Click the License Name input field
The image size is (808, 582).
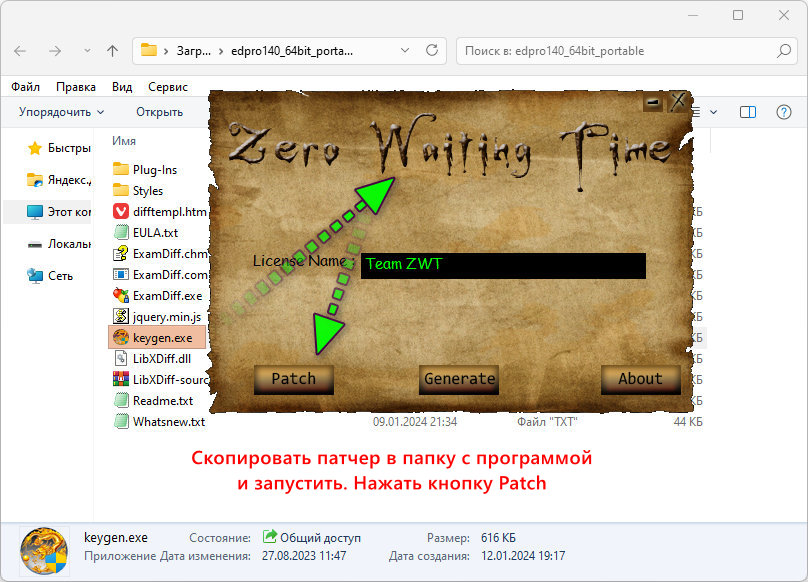503,265
